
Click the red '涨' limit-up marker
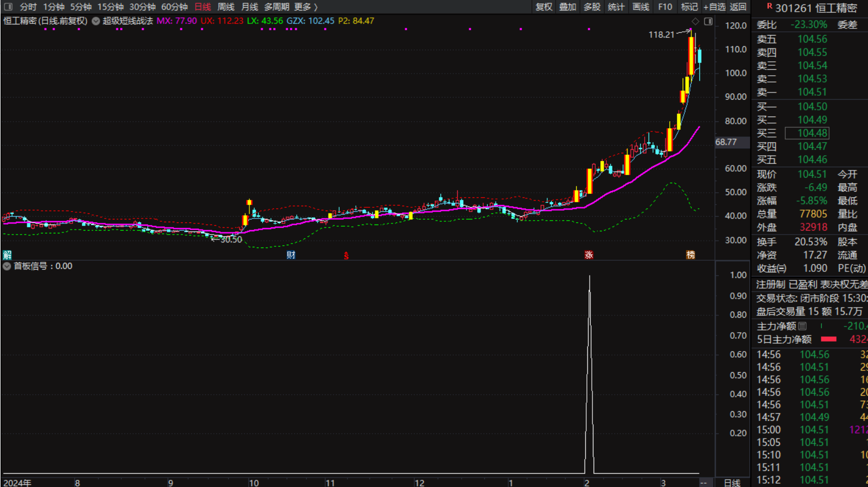point(589,255)
